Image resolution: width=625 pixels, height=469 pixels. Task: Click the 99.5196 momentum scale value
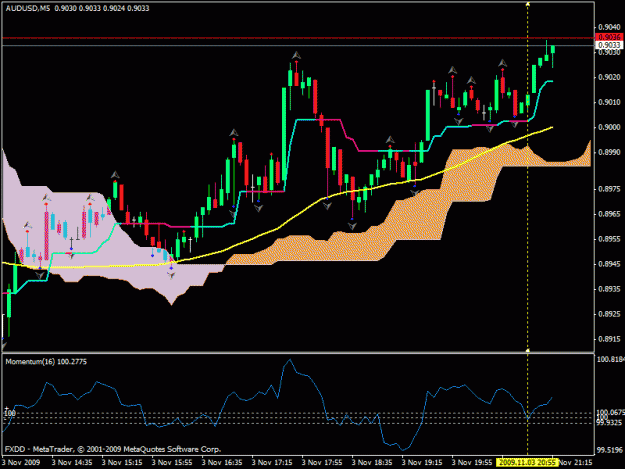pyautogui.click(x=610, y=450)
